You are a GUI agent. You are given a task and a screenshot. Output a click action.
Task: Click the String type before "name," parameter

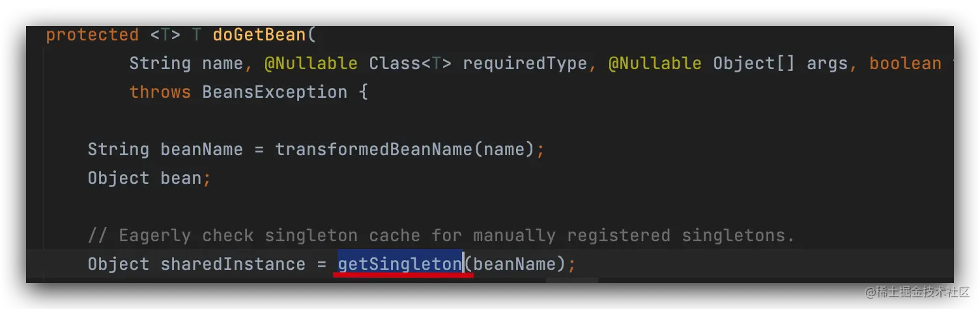click(160, 63)
